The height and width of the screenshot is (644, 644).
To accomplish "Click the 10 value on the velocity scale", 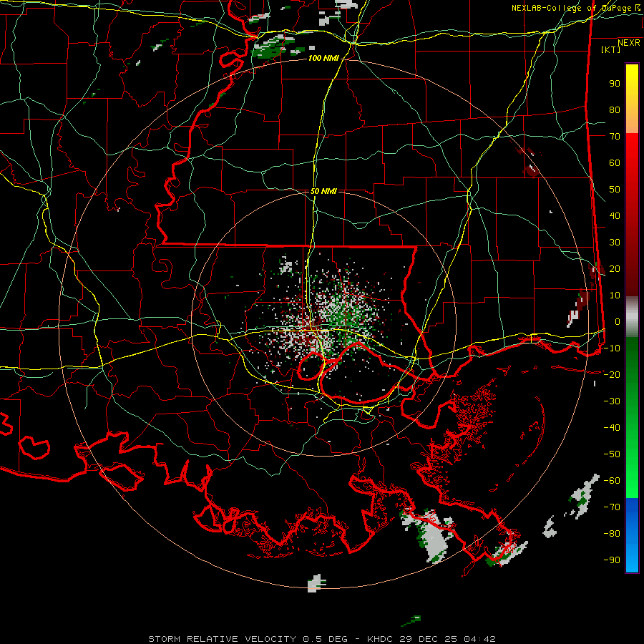I will [615, 296].
